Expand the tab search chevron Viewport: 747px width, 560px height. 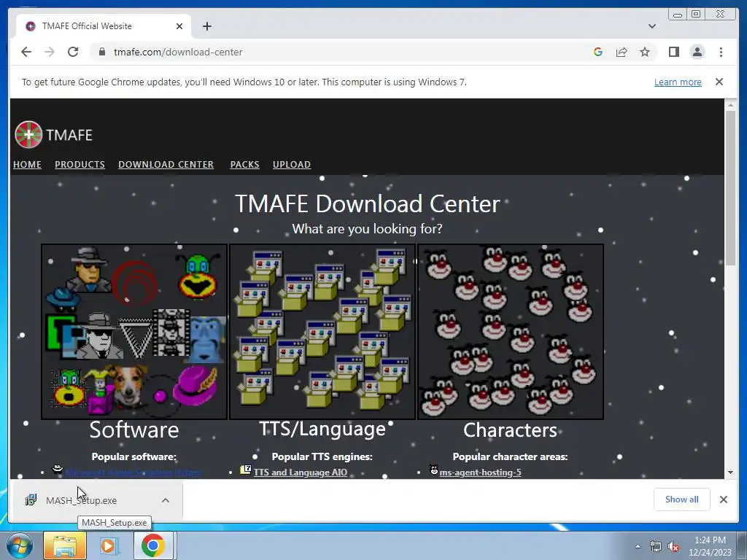point(651,26)
